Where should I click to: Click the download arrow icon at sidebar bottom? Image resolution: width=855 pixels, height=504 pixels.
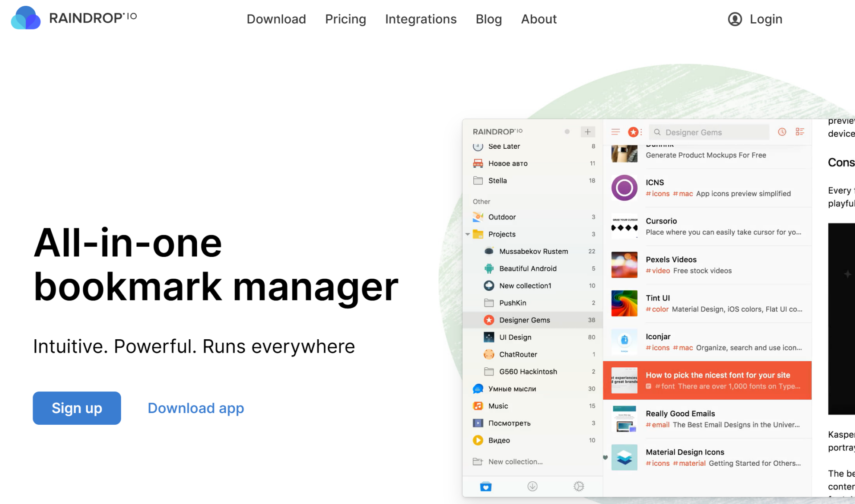point(532,486)
